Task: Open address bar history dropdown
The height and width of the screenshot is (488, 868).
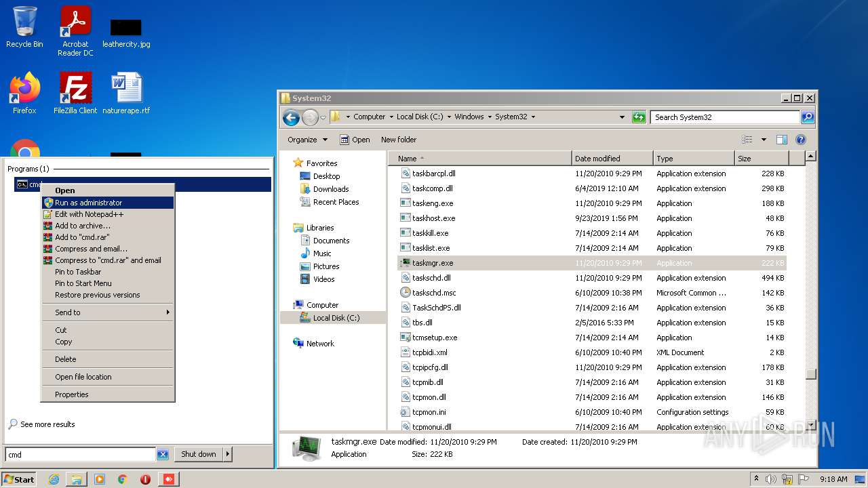Action: click(622, 117)
